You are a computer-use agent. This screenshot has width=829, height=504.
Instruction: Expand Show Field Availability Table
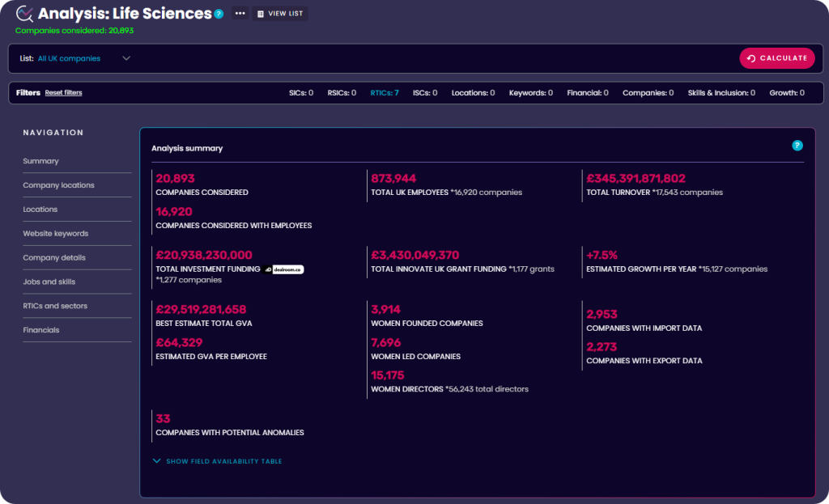[217, 461]
